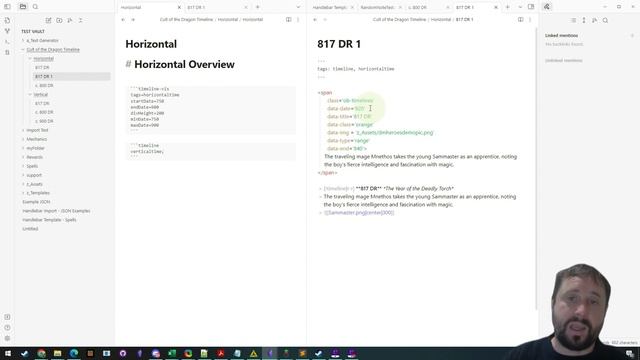Viewport: 640px width, 360px height.
Task: Collapse the left sidebar toggle icon
Action: coord(7,7)
